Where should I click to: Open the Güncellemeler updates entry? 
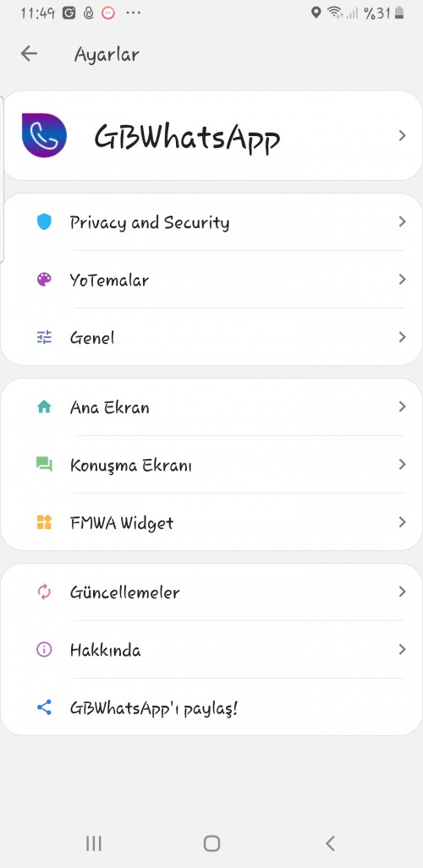(211, 592)
